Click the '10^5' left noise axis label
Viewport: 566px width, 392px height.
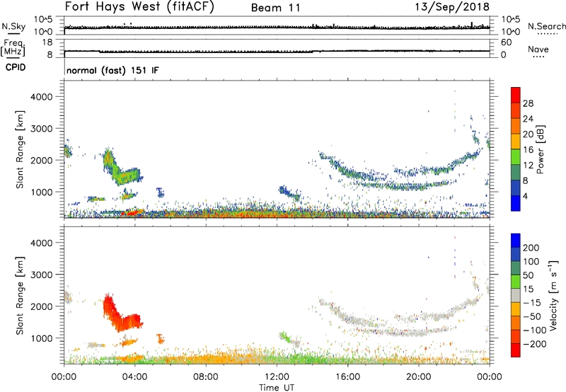pos(43,19)
